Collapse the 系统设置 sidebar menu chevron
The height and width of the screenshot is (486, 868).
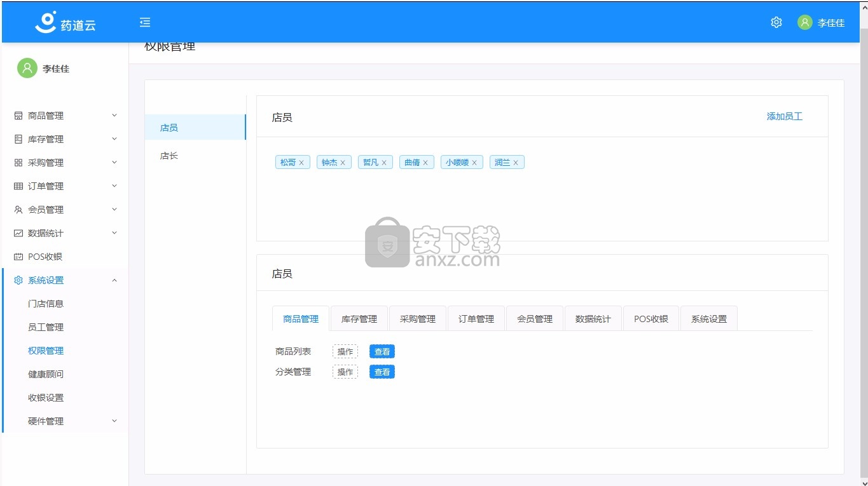pyautogui.click(x=114, y=280)
